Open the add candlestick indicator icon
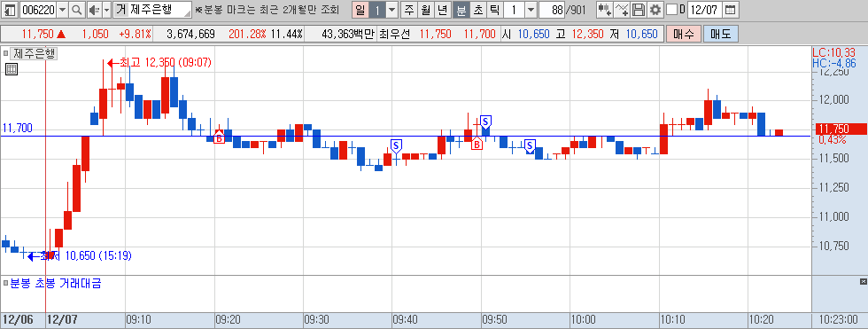The image size is (868, 329). pos(605,10)
